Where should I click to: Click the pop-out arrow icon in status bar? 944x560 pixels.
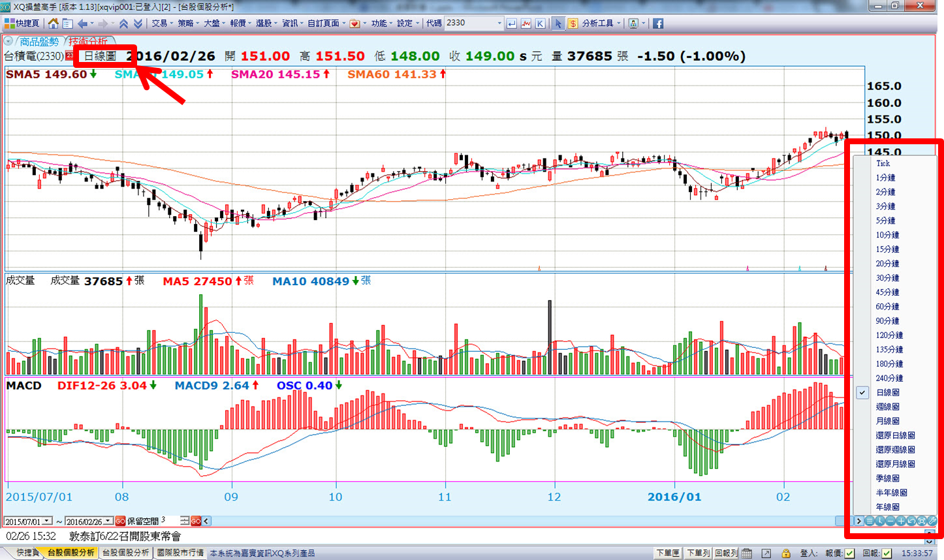pos(766,553)
